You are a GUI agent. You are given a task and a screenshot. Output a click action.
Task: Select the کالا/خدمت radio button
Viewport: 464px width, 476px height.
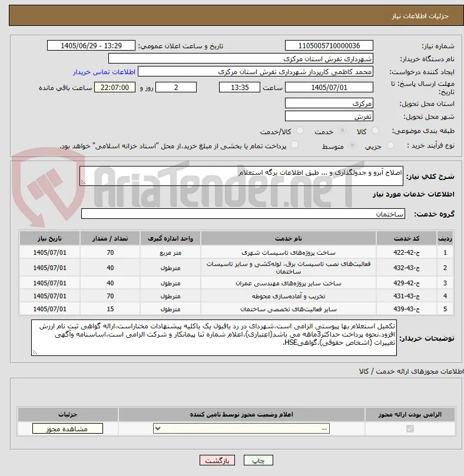point(300,131)
